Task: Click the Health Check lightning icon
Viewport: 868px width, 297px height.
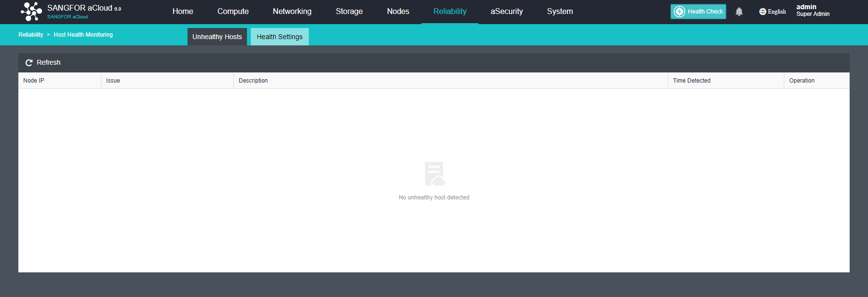Action: (x=680, y=12)
